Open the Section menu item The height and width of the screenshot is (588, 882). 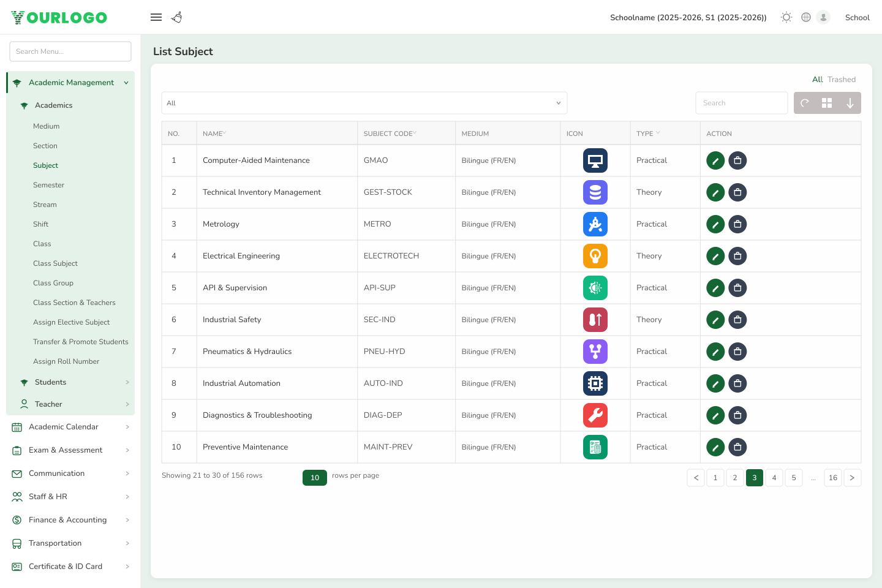[45, 146]
